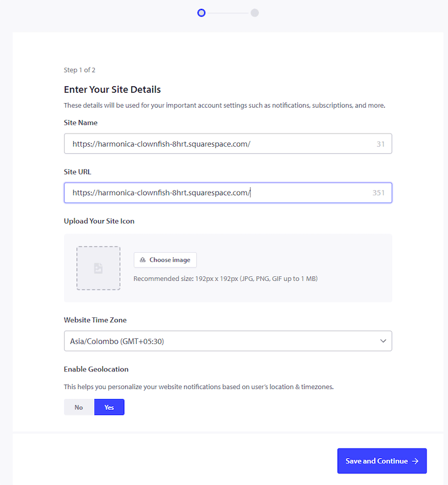Click the gray second step indicator dot
448x485 pixels.
click(x=254, y=12)
